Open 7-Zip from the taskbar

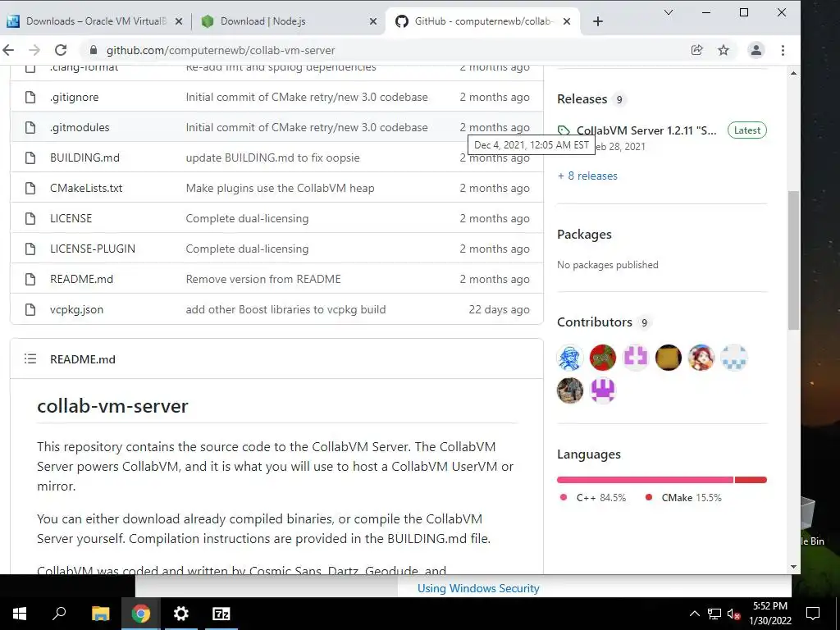point(221,614)
